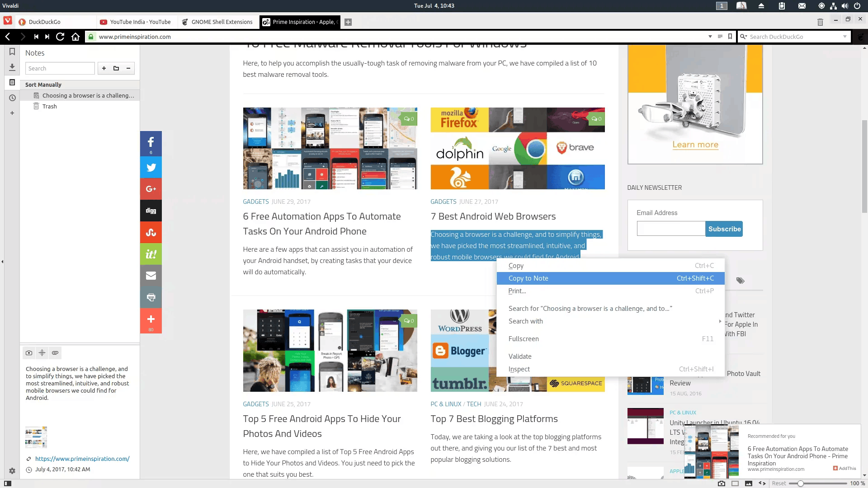Viewport: 868px width, 488px height.
Task: Adjust the page zoom slider handle
Action: pos(800,483)
